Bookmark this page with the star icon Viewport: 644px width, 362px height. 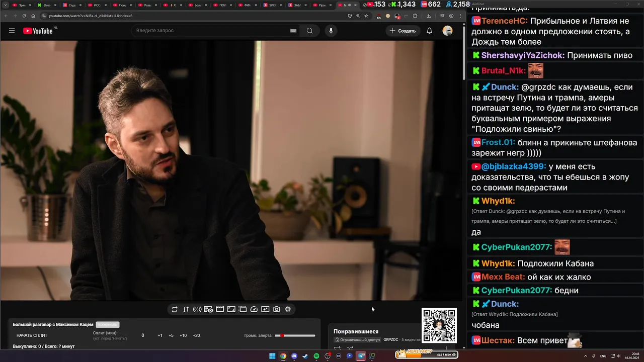(366, 16)
